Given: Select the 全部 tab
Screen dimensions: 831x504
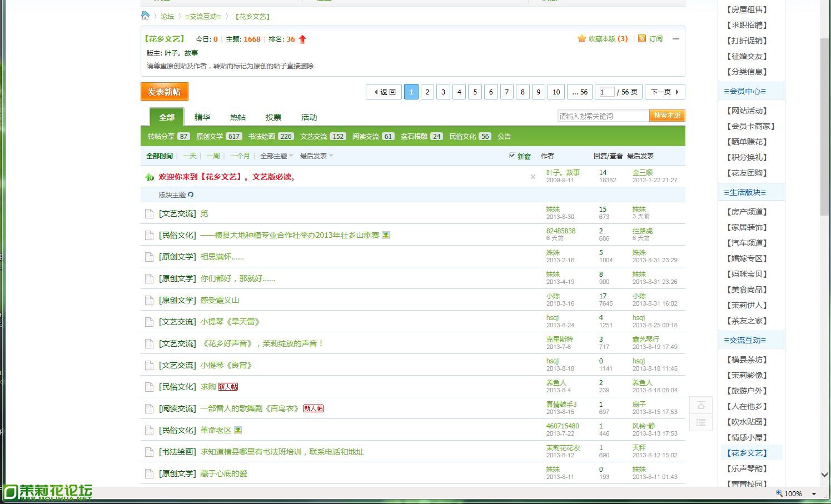Looking at the screenshot, I should pos(167,117).
